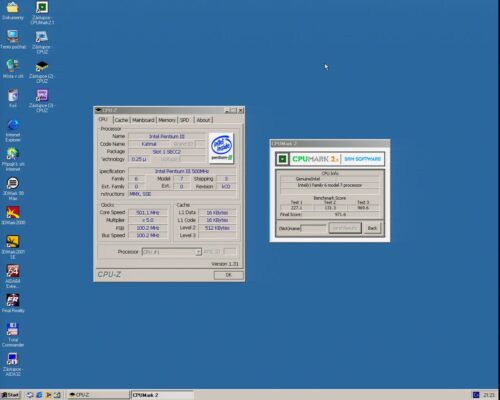Switch to the Cache tab in CPU-Z

pyautogui.click(x=121, y=120)
